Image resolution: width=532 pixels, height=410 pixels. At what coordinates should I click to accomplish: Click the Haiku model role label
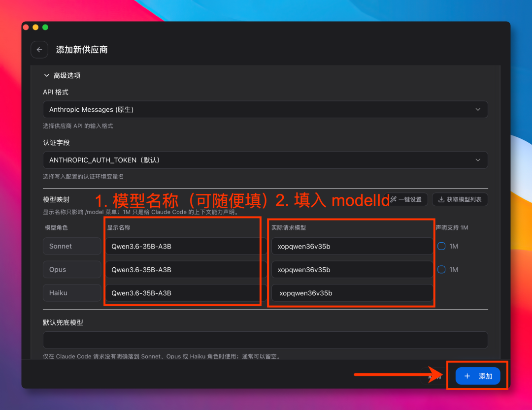coord(72,293)
